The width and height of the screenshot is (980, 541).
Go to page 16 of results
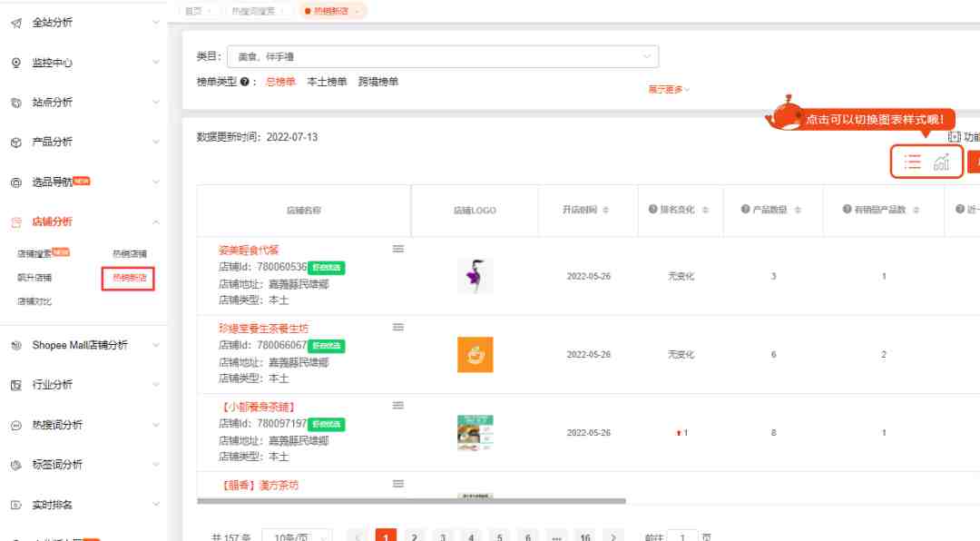click(x=585, y=536)
